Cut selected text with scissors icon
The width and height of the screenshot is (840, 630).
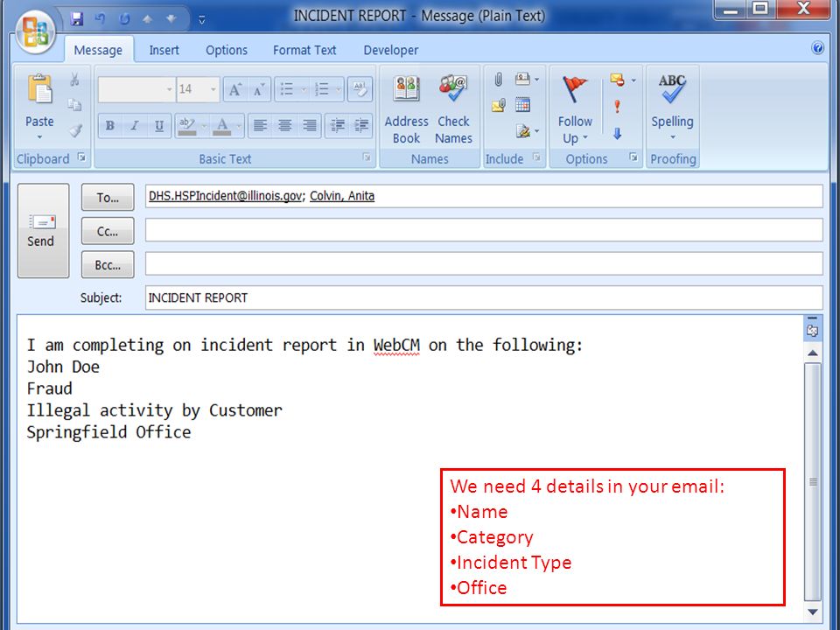(x=75, y=80)
